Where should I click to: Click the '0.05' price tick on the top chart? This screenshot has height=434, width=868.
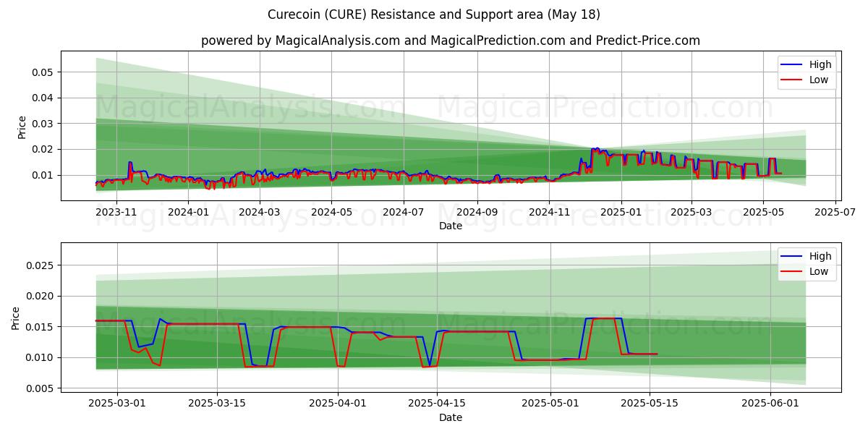[43, 72]
